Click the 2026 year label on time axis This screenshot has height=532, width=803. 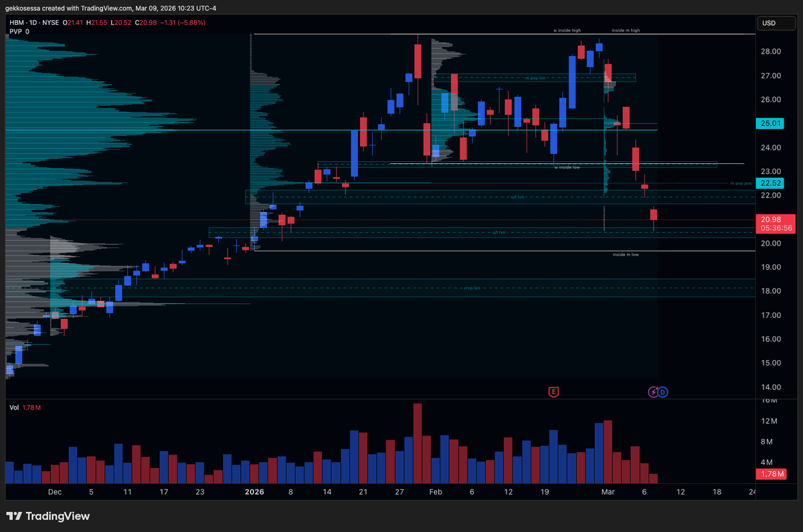point(254,492)
